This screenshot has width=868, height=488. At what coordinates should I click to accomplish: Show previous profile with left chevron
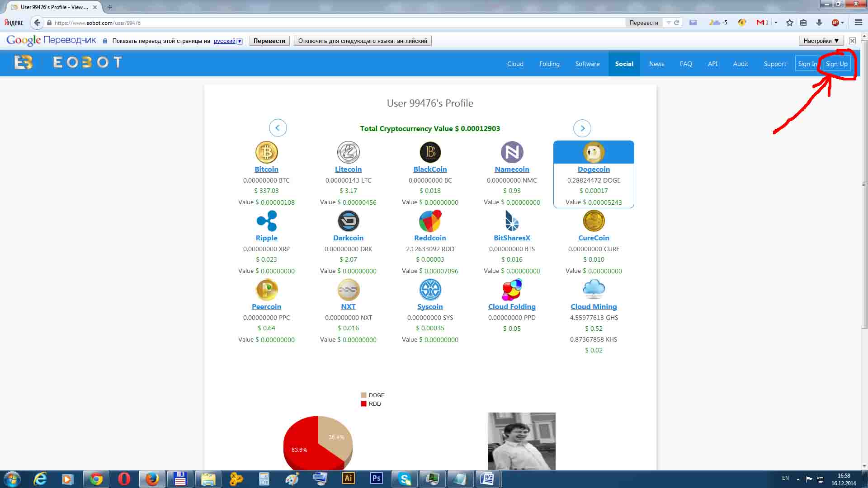click(278, 128)
